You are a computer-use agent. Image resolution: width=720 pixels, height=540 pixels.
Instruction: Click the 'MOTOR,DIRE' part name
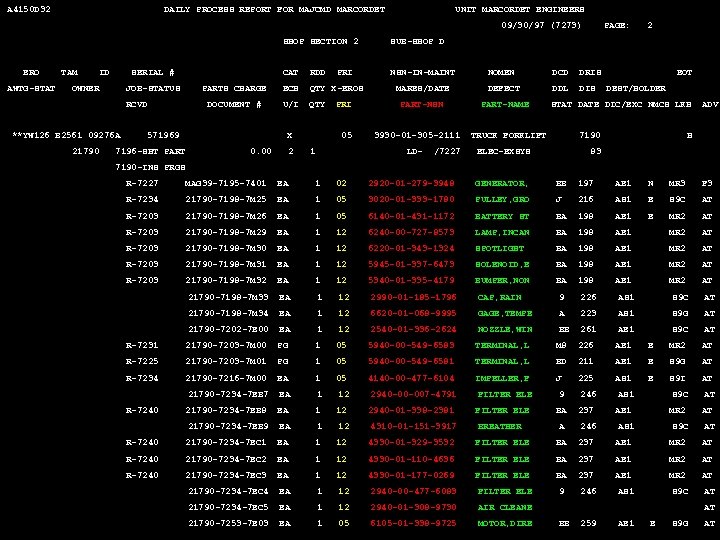click(x=504, y=523)
